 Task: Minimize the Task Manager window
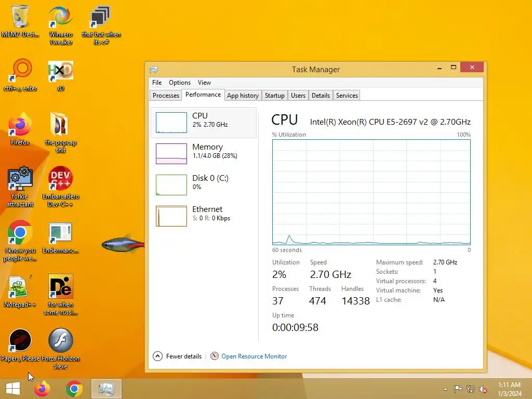tap(440, 68)
